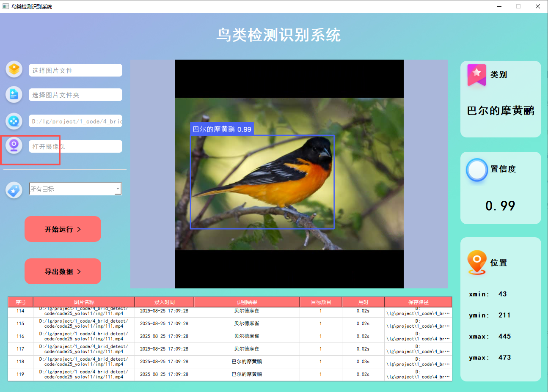Click the detected bird video frame
This screenshot has width=548, height=392.
289,174
